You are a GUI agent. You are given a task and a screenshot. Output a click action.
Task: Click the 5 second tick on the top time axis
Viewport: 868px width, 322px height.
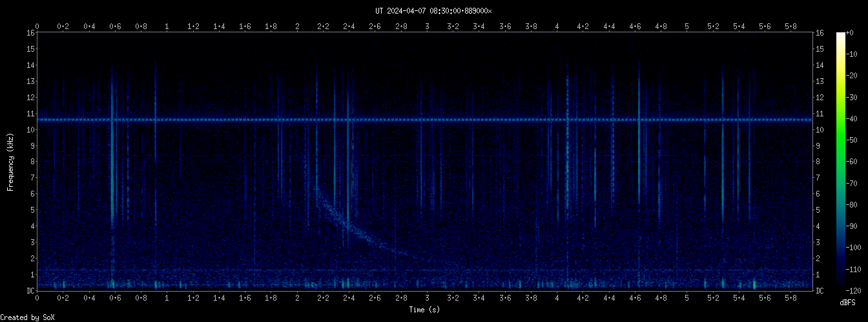[687, 27]
